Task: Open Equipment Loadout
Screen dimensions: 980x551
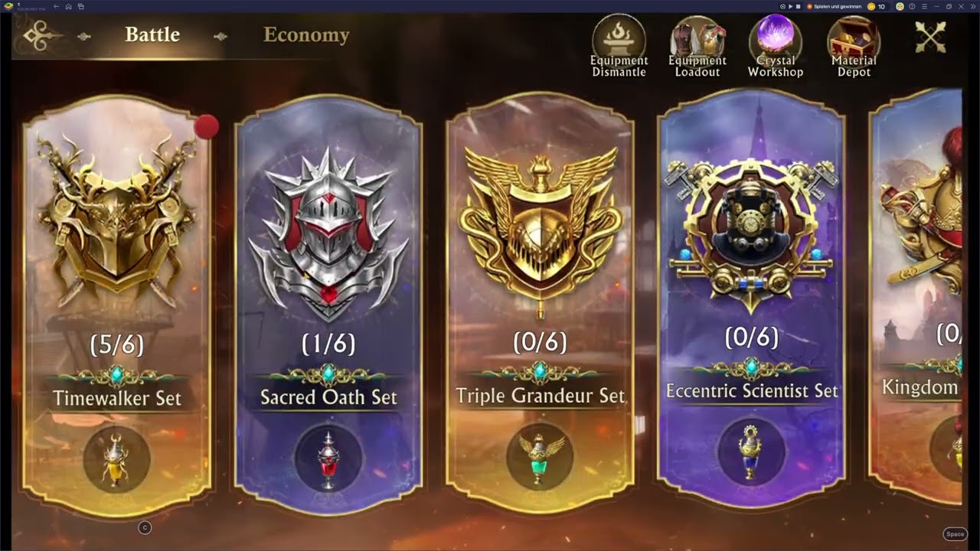Action: click(697, 46)
